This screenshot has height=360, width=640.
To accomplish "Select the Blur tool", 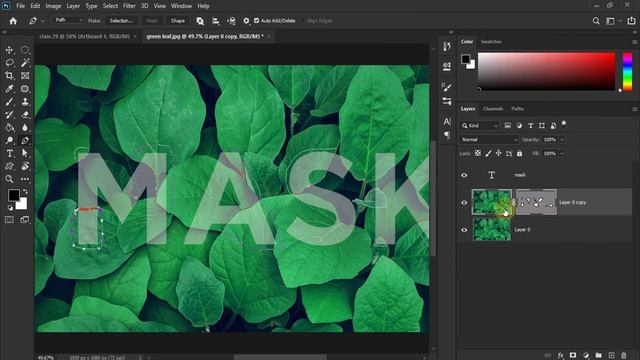I will [25, 127].
